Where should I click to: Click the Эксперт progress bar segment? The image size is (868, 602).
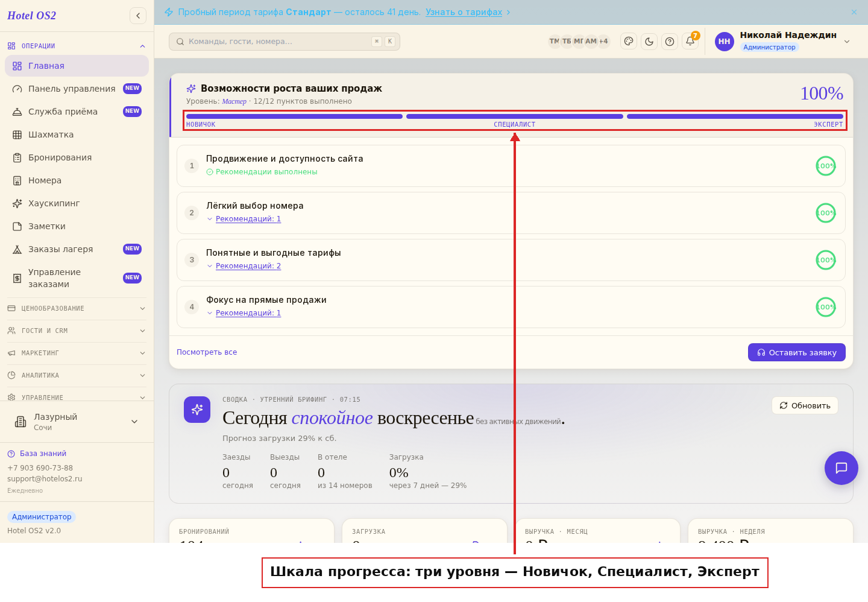(x=735, y=116)
